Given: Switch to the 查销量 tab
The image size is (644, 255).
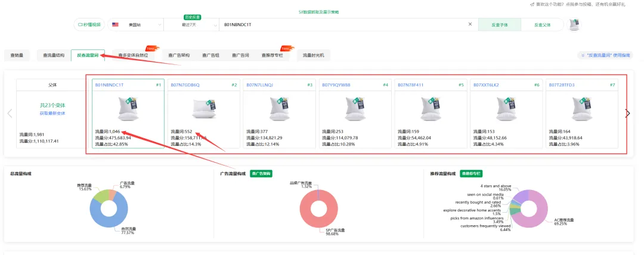Looking at the screenshot, I should pyautogui.click(x=17, y=55).
